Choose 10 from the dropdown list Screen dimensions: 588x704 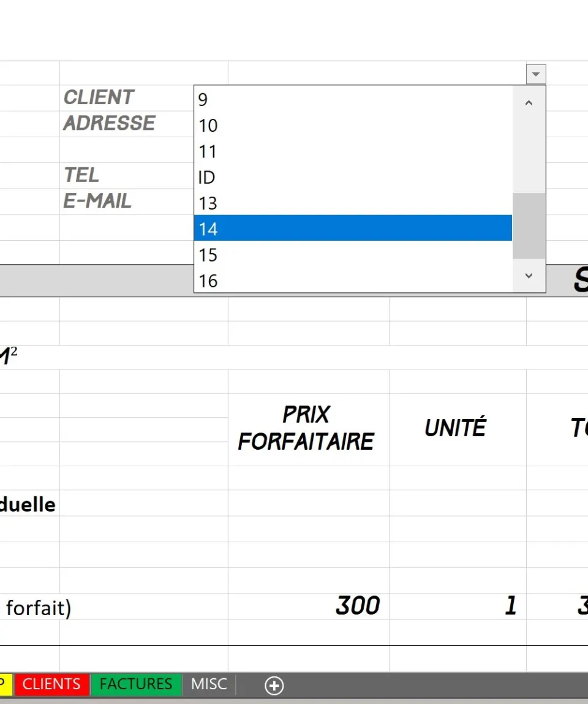point(353,125)
